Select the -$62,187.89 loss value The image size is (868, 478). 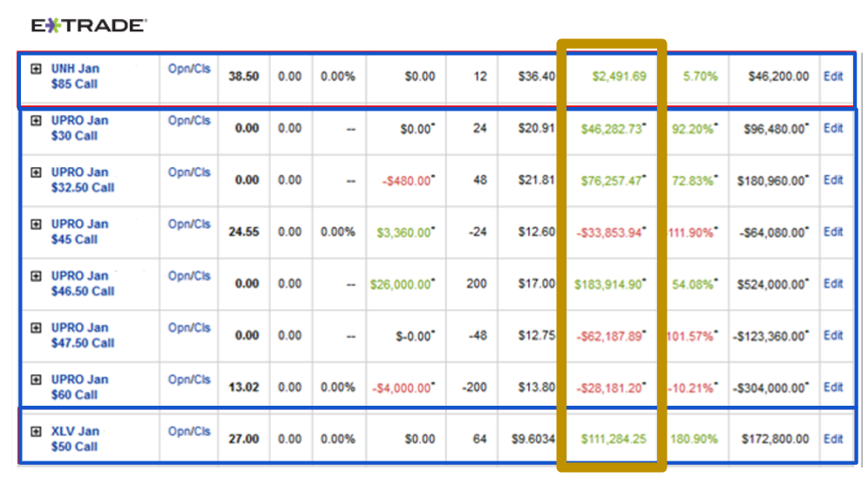[x=611, y=336]
